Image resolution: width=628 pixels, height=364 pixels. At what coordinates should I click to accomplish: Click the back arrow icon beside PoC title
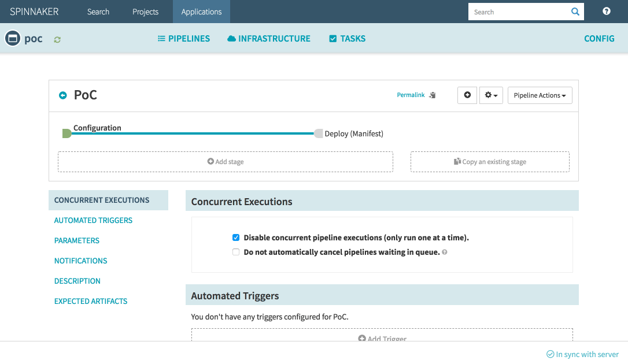tap(63, 95)
